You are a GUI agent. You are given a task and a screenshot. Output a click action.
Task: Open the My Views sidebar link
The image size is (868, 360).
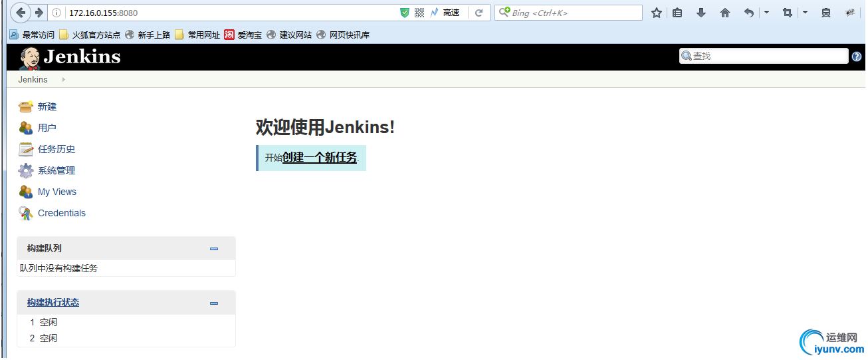click(x=57, y=192)
